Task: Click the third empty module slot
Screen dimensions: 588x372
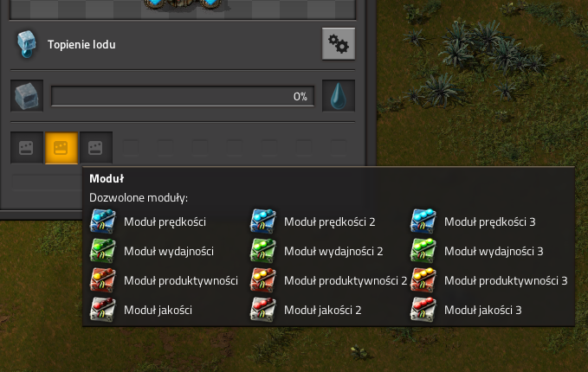Action: [x=96, y=148]
